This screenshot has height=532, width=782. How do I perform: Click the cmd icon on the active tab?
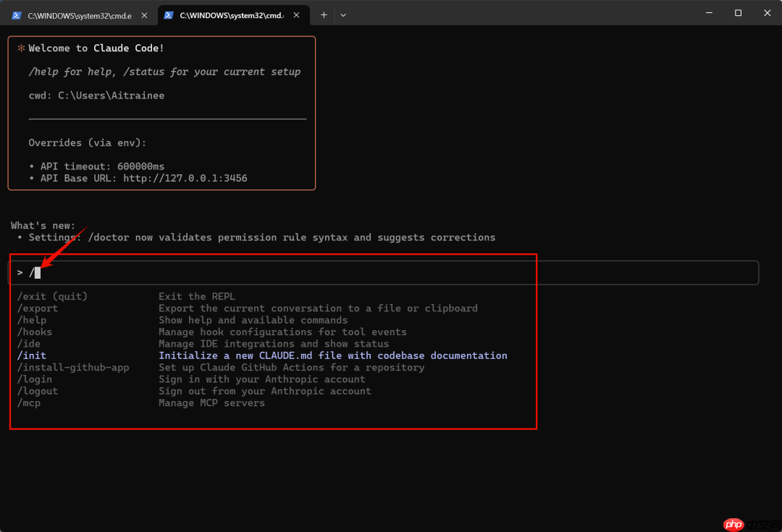tap(169, 14)
